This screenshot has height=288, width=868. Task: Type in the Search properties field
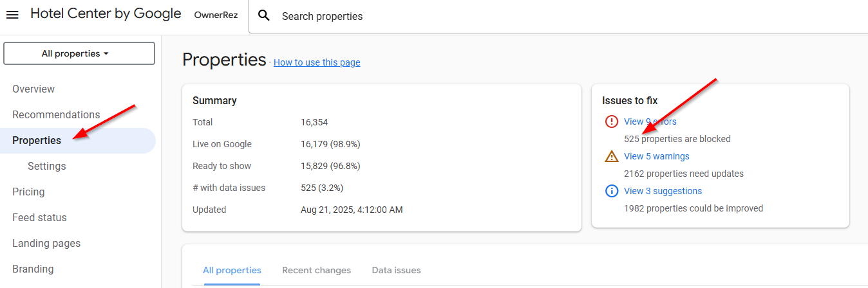pos(515,16)
